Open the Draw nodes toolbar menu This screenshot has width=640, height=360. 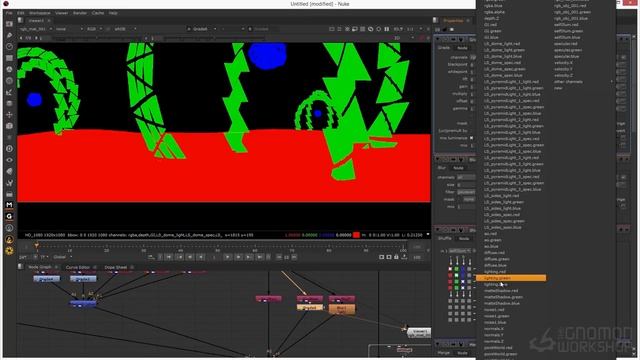coord(9,36)
